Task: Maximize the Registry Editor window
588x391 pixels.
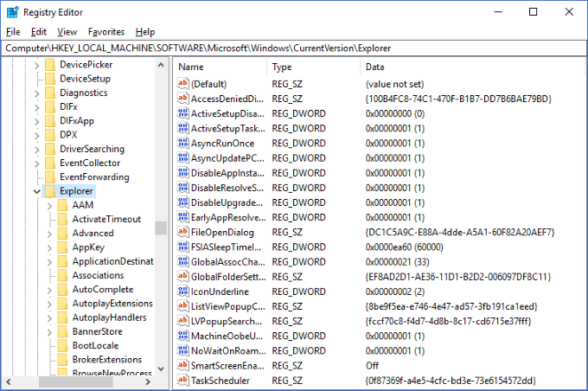Action: (533, 12)
